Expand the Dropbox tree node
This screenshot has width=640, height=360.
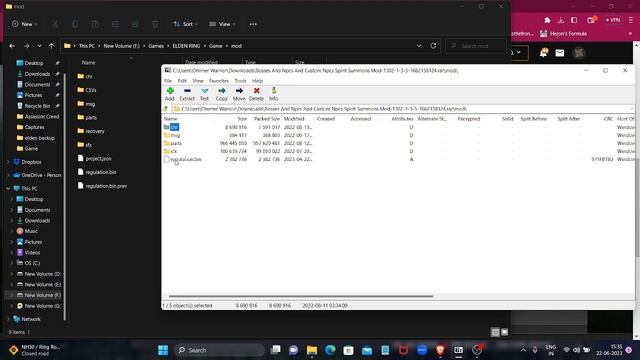(x=8, y=162)
